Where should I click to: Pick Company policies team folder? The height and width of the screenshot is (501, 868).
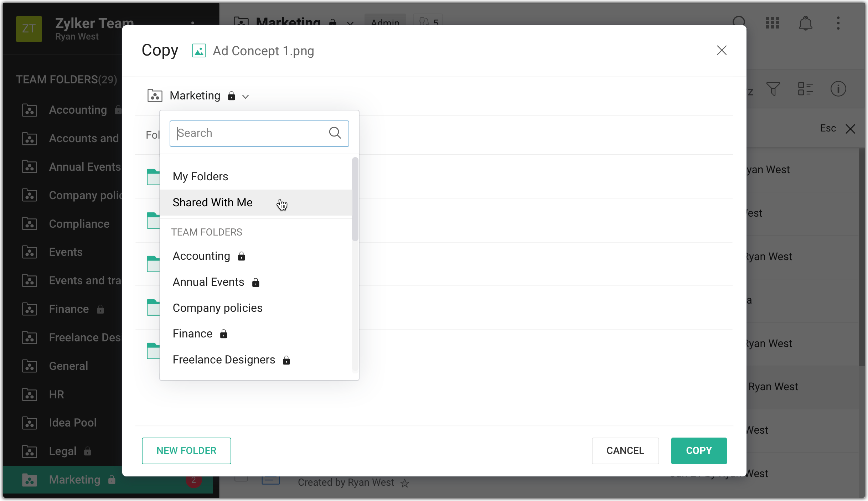[x=217, y=308]
